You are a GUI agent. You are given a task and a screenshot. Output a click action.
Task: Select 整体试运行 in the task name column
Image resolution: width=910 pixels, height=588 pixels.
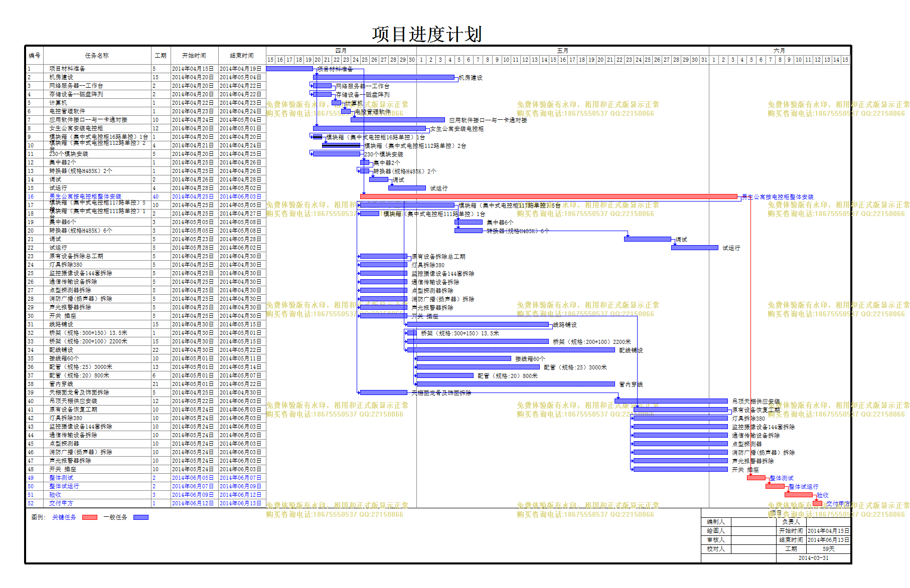[64, 486]
